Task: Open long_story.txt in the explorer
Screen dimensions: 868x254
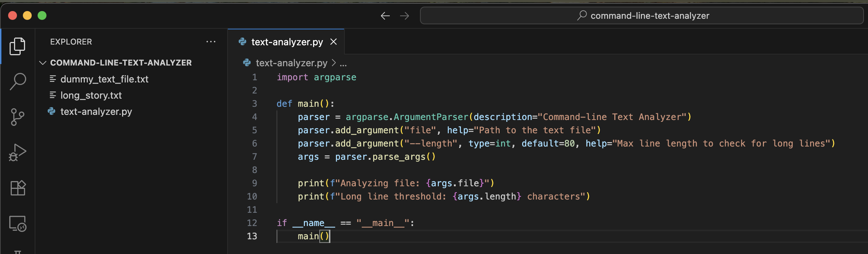Action: 91,95
